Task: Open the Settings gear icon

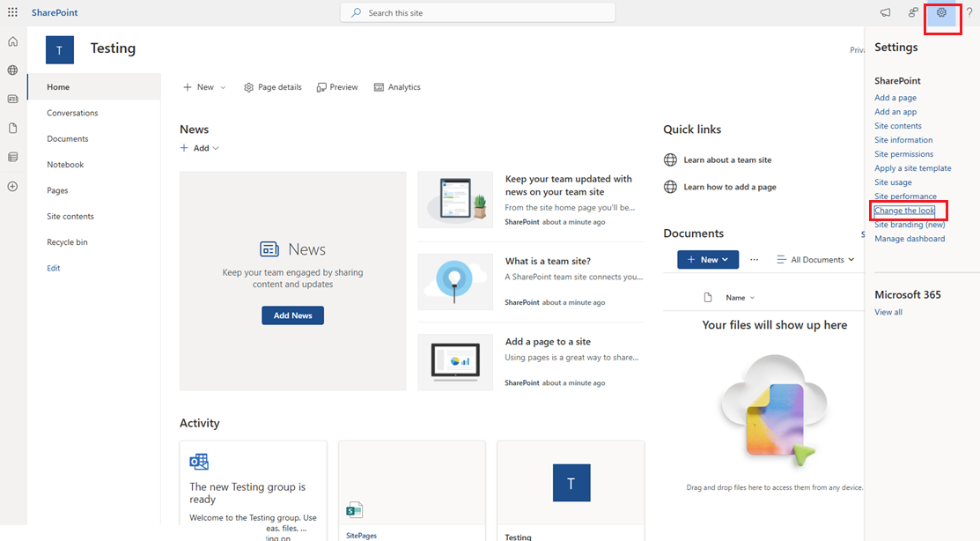Action: pos(941,12)
